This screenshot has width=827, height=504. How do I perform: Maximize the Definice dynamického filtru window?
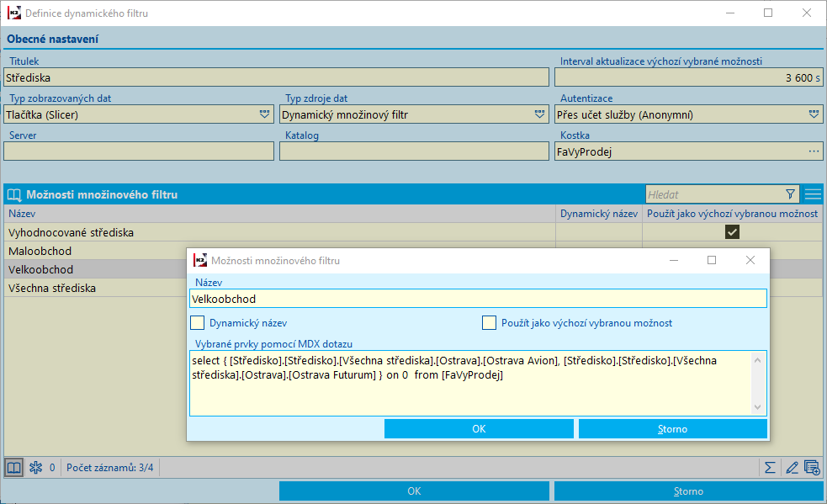point(768,13)
